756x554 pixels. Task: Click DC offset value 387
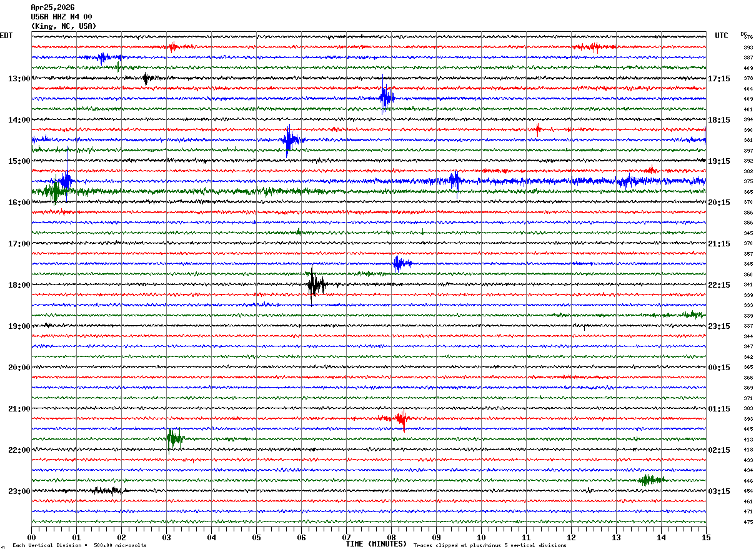(748, 58)
